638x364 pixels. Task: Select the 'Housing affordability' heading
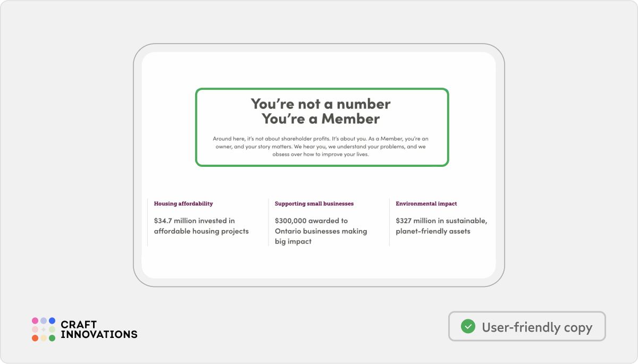click(183, 204)
